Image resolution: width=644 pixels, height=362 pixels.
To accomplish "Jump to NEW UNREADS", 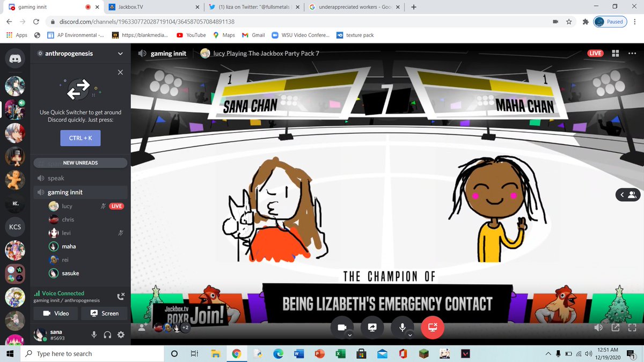I will coord(80,162).
